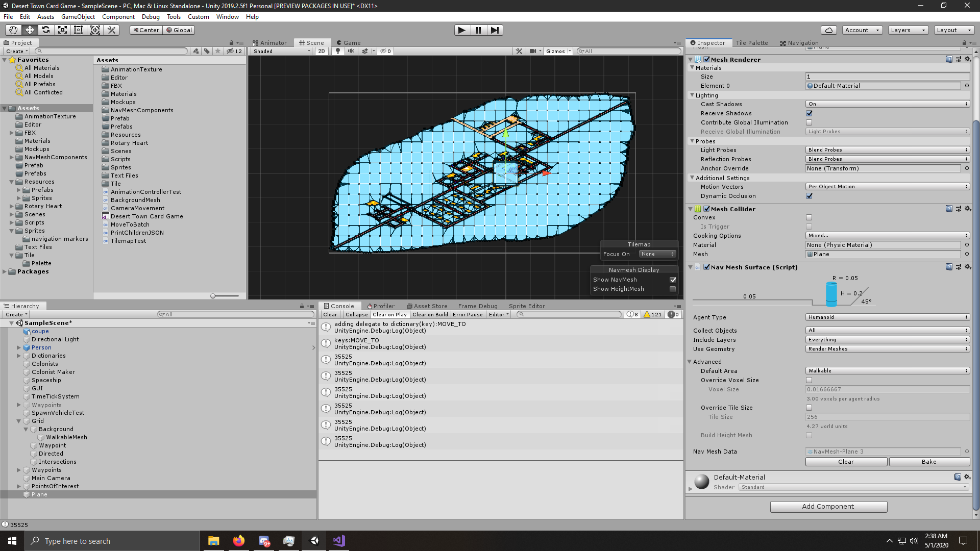
Task: Expand the Nav Mesh Surface script header
Action: pos(690,266)
